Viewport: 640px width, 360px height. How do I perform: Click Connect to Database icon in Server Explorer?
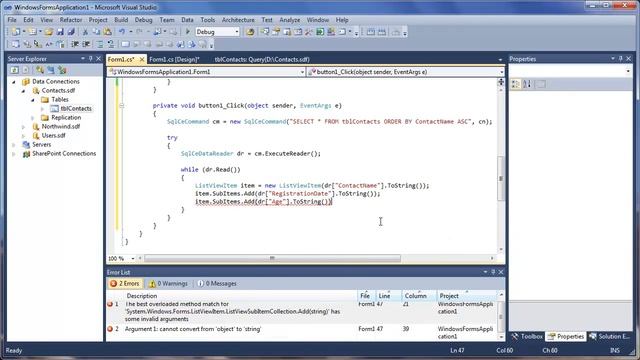pyautogui.click(x=40, y=70)
